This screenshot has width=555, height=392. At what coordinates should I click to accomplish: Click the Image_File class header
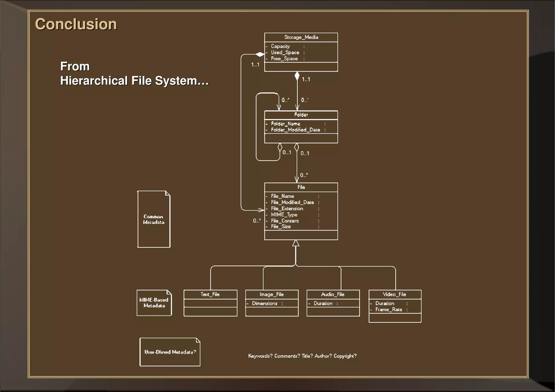[x=272, y=294]
